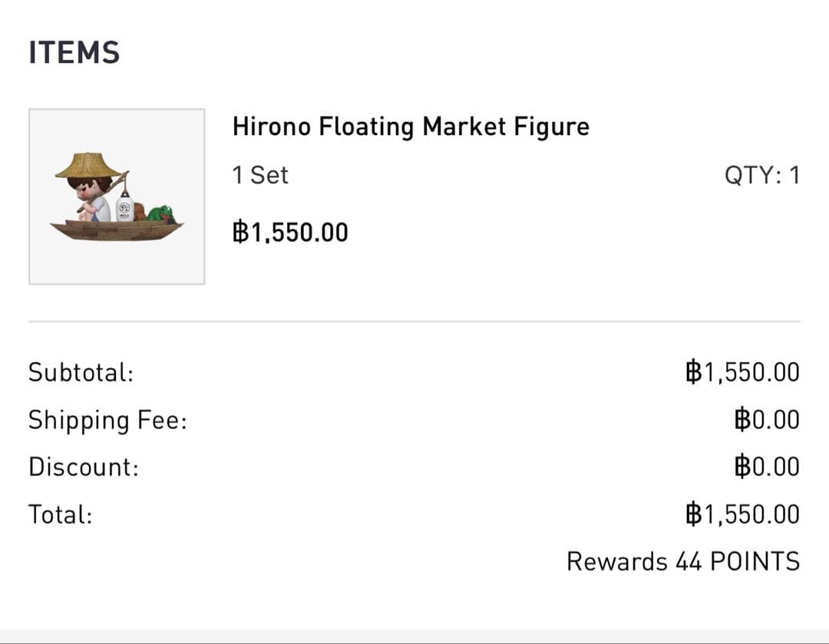Click the wooden boat in the product image
Screen dimensions: 829x644
pos(115,230)
